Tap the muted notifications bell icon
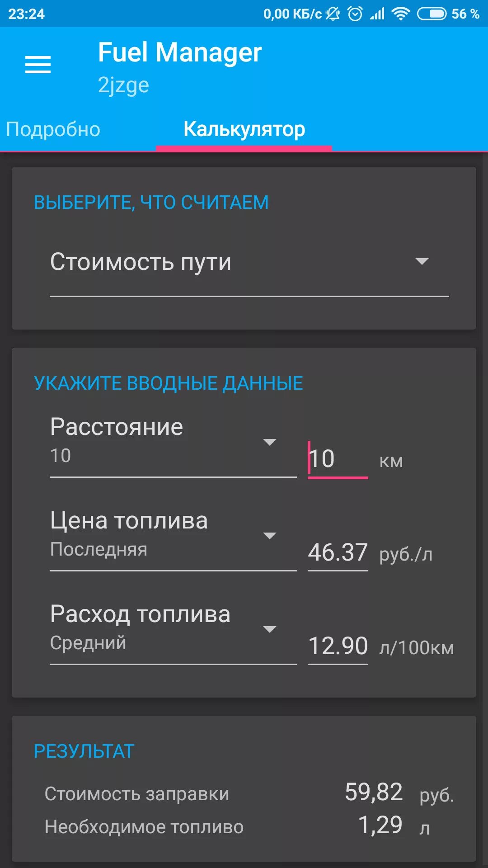This screenshot has width=488, height=868. click(333, 14)
